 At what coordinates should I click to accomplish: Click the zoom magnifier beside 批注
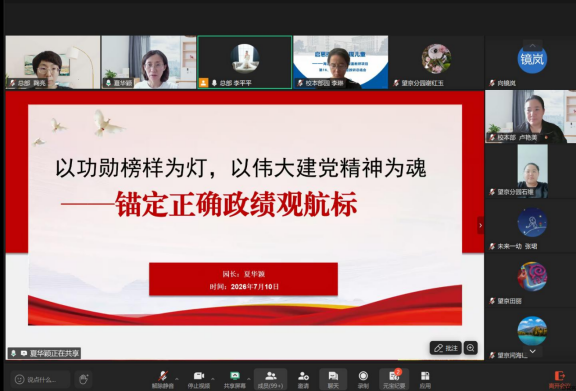pos(471,348)
